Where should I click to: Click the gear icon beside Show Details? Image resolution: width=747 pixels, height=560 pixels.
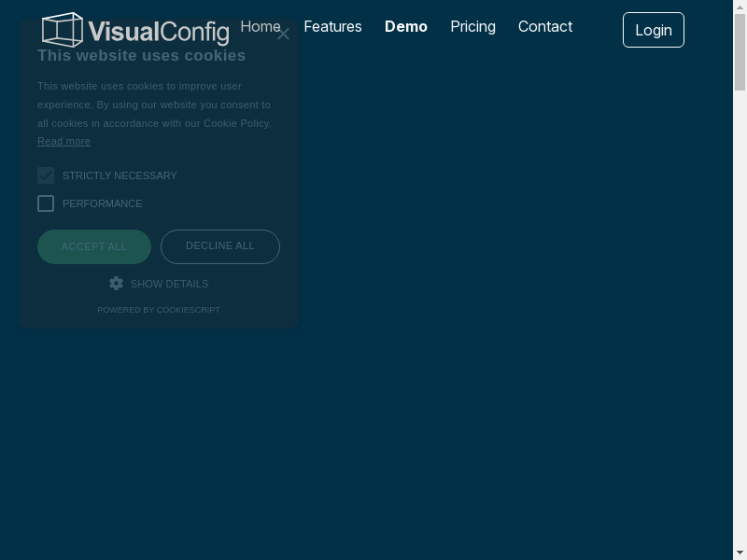pos(117,283)
